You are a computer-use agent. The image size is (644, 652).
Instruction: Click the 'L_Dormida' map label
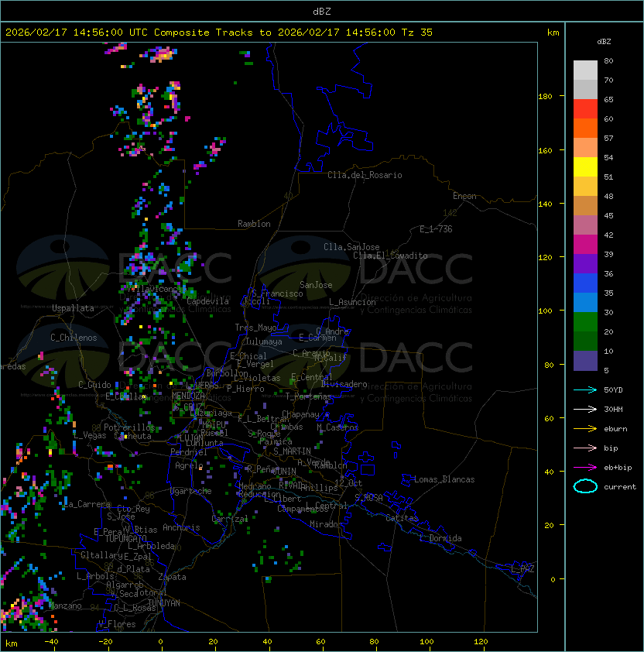[x=440, y=538]
